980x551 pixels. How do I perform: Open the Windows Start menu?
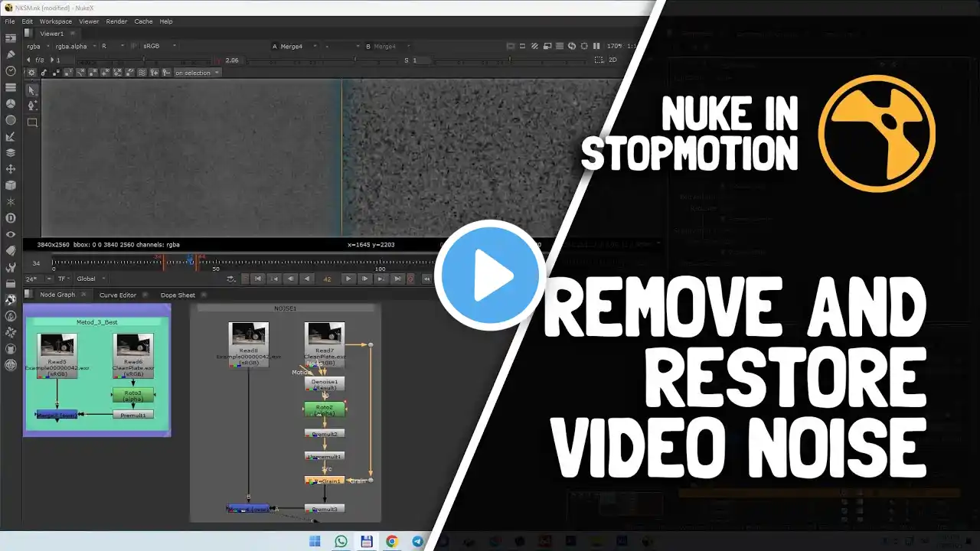[315, 541]
